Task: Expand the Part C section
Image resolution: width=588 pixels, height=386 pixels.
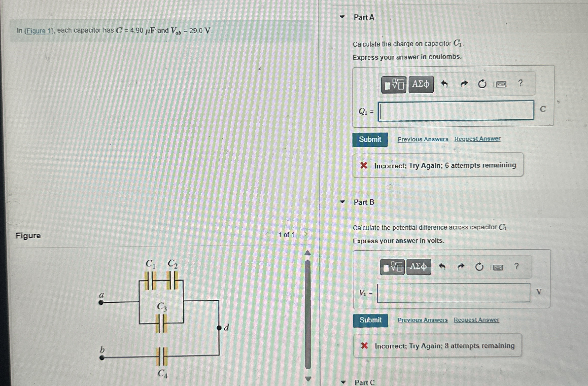Action: pos(343,382)
